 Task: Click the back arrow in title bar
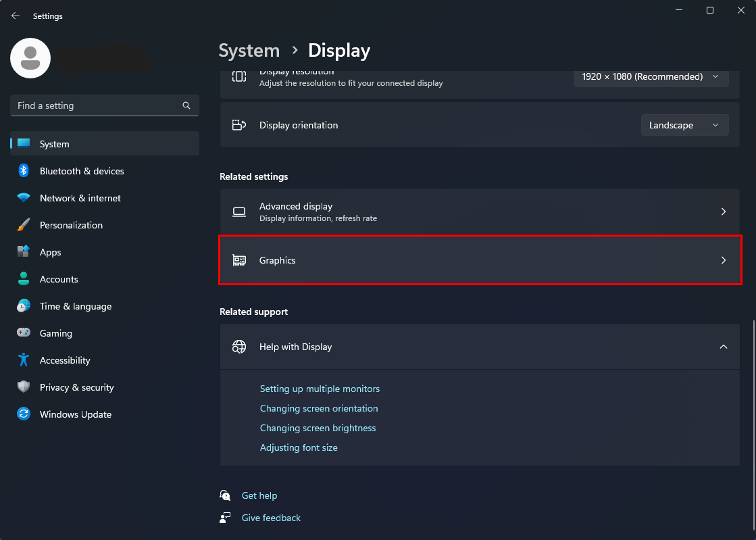(16, 16)
